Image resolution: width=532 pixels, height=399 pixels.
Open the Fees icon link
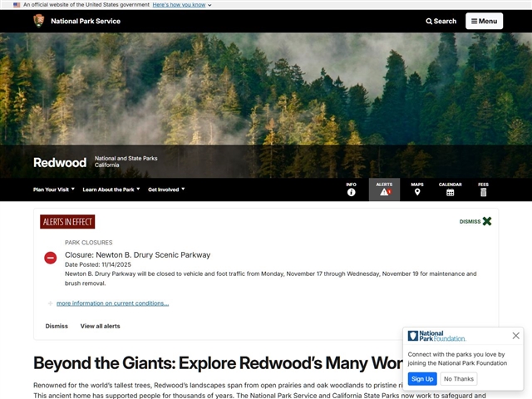pyautogui.click(x=483, y=192)
